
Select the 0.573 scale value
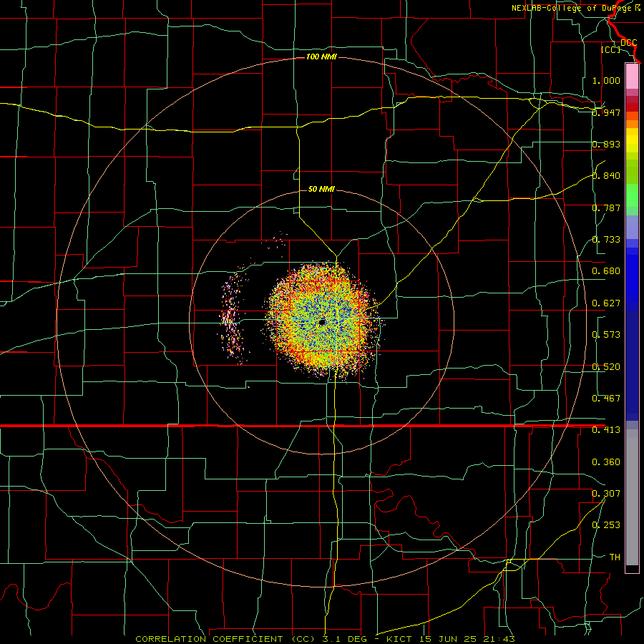[606, 335]
